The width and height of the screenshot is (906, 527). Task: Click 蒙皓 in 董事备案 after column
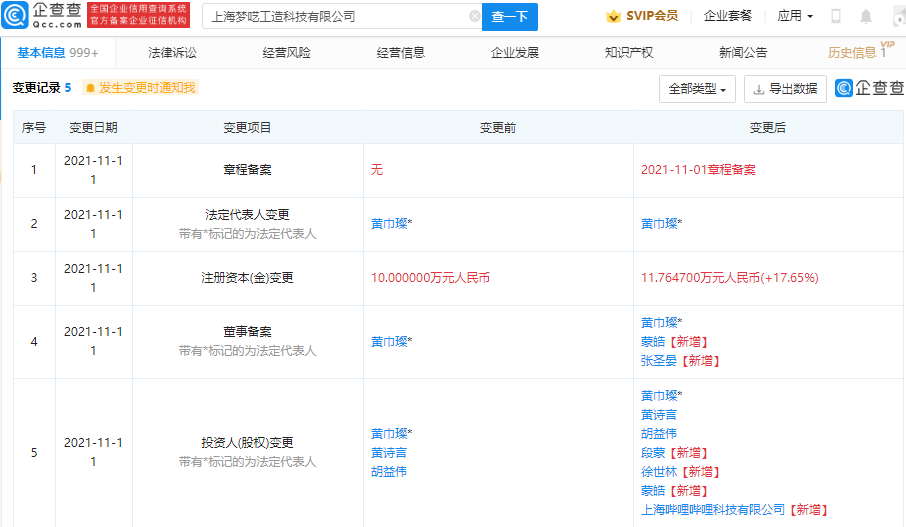[x=653, y=342]
